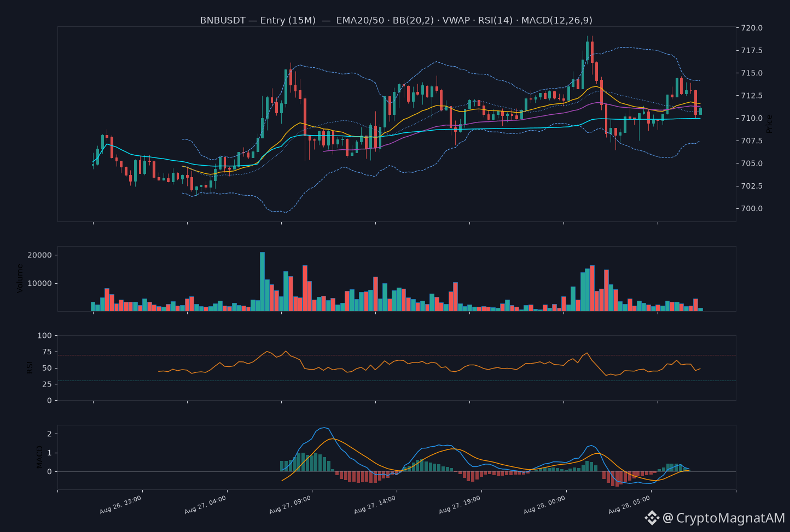Click the 0 label on MACD axis
Viewport: 790px width, 532px height.
49,471
